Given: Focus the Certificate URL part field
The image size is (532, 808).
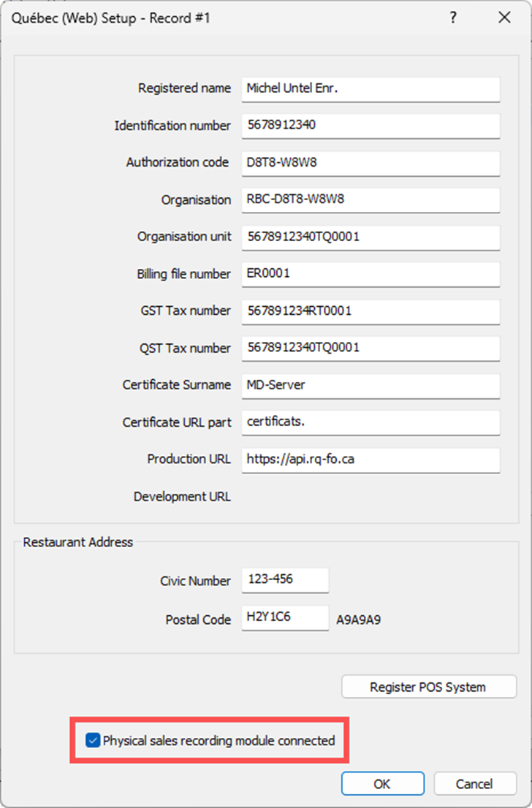Looking at the screenshot, I should (x=370, y=422).
